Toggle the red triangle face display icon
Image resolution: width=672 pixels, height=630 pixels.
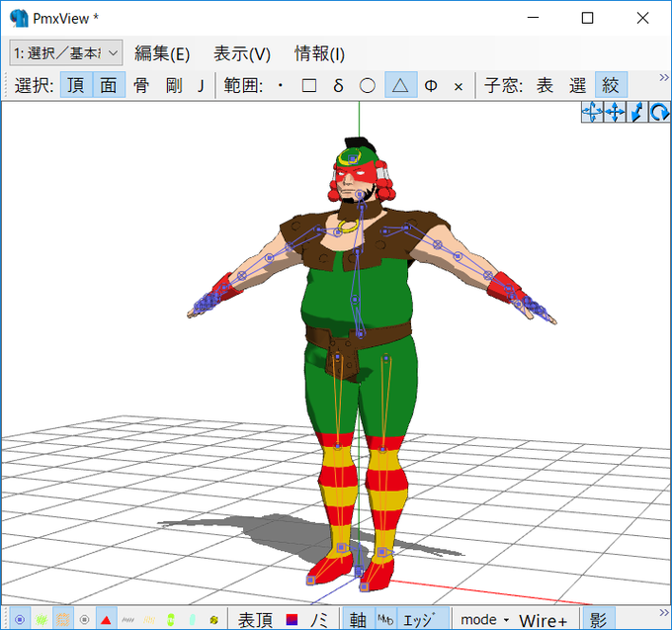pos(106,619)
